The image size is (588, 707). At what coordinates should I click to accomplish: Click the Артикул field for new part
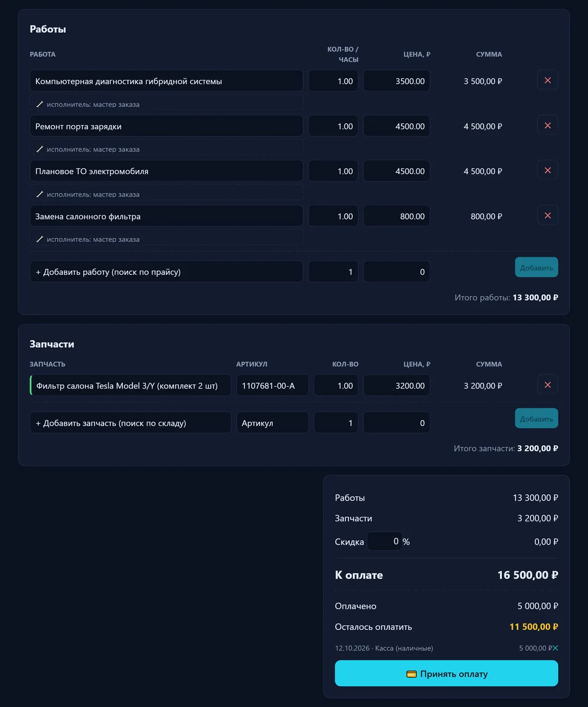tap(272, 423)
